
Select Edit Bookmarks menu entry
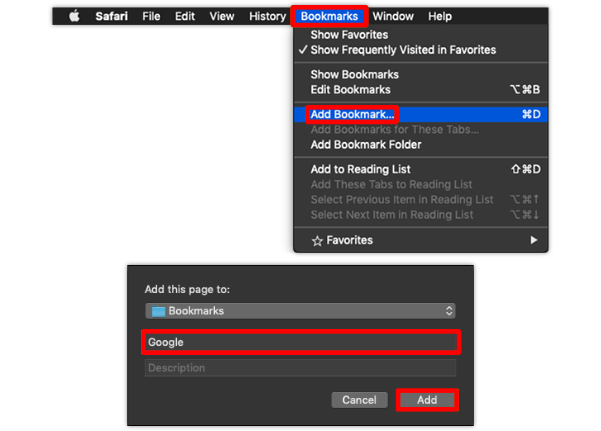pos(421,90)
